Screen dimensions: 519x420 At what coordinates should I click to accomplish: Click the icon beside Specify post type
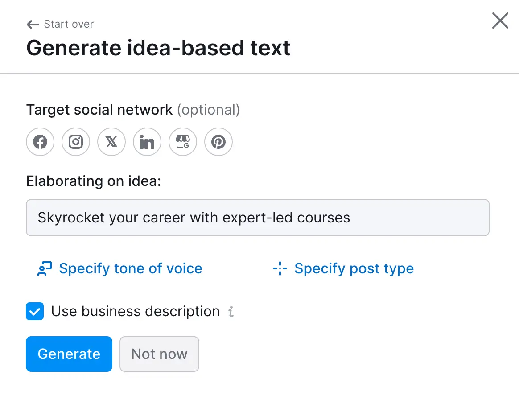point(280,268)
